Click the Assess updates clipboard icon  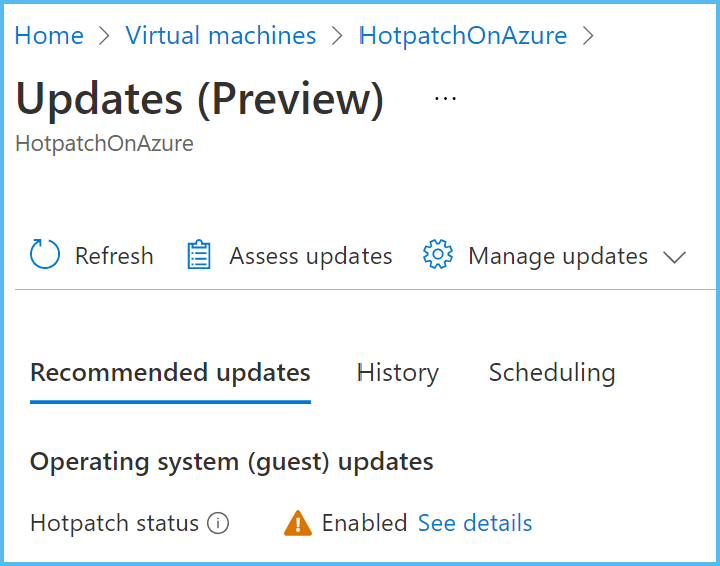pos(200,256)
